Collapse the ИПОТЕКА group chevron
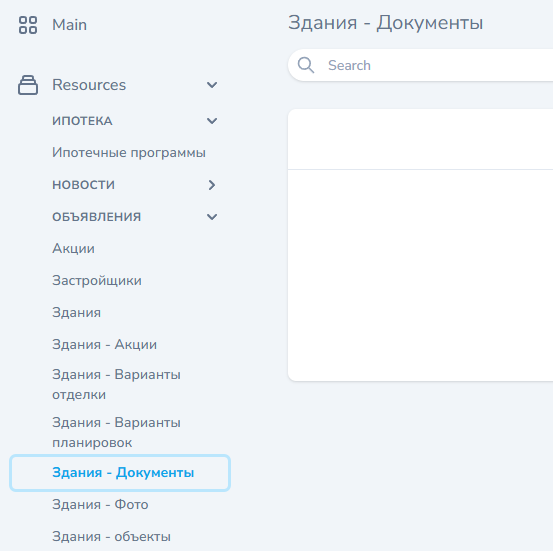Viewport: 553px width, 551px height. 212,121
